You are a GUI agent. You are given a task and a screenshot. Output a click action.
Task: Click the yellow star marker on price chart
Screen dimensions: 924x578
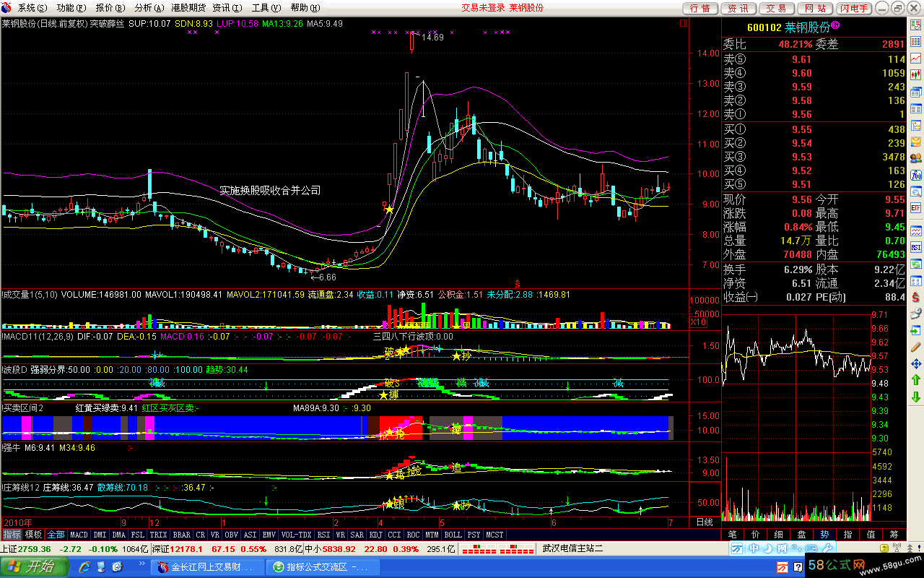389,209
